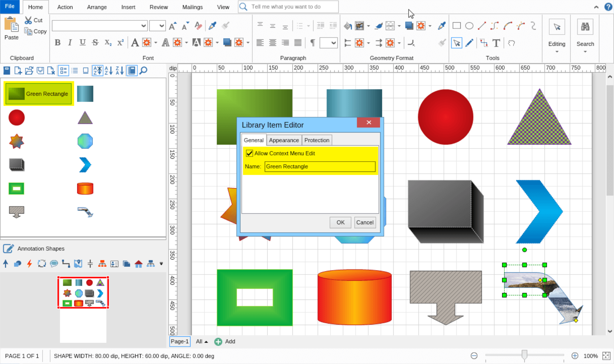Toggle Strikethrough formatting
The height and width of the screenshot is (364, 614).
click(x=95, y=43)
